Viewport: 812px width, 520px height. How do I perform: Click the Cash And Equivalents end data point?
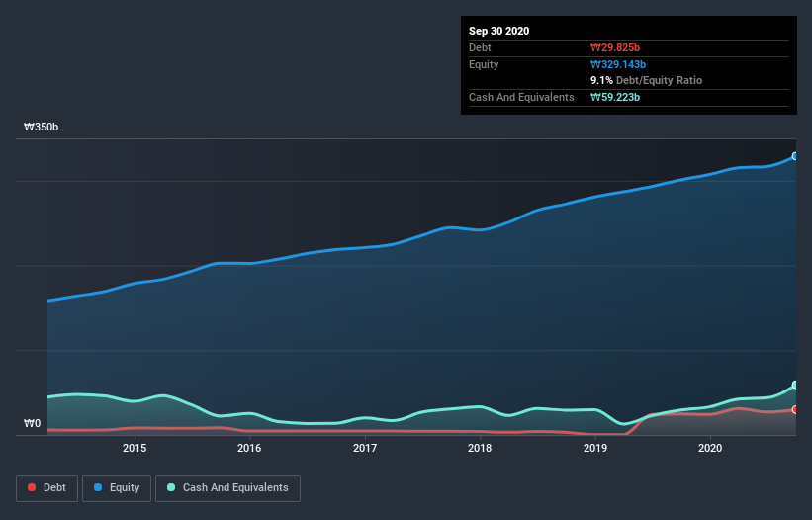click(795, 385)
